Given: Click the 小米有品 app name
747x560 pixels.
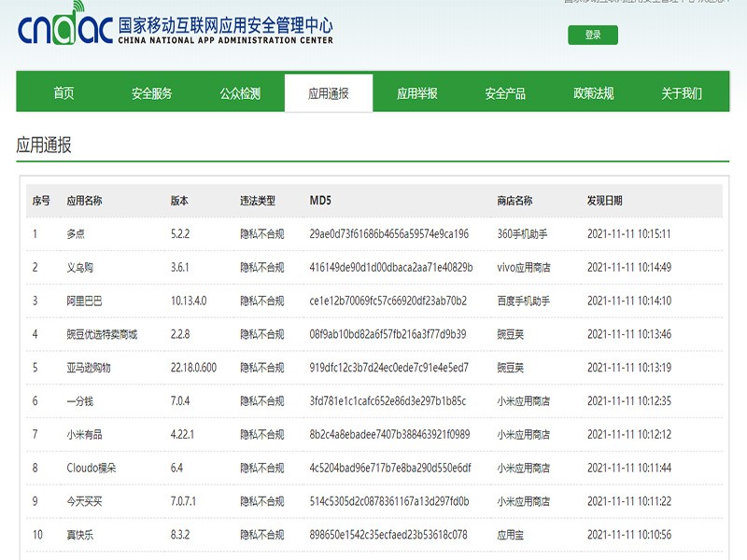Looking at the screenshot, I should point(84,435).
